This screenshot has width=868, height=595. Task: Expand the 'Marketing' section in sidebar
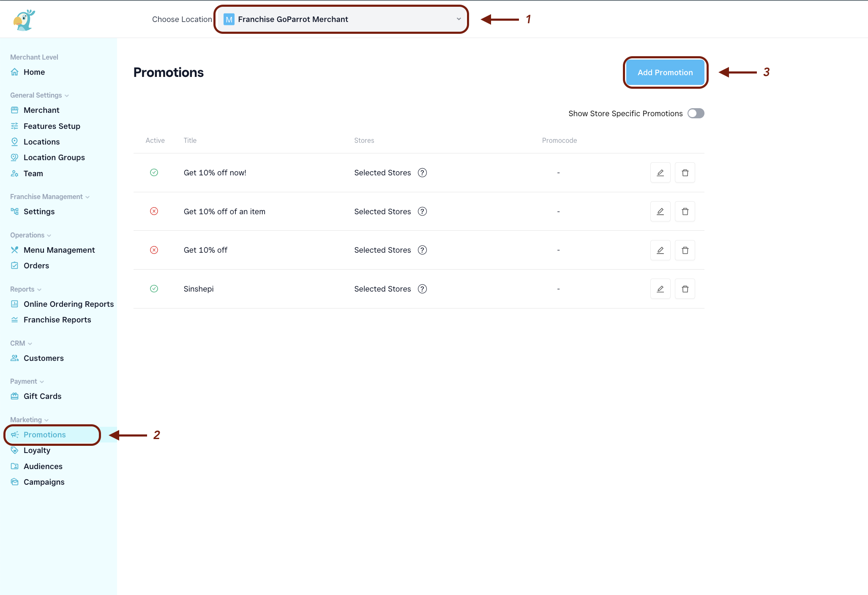(29, 419)
